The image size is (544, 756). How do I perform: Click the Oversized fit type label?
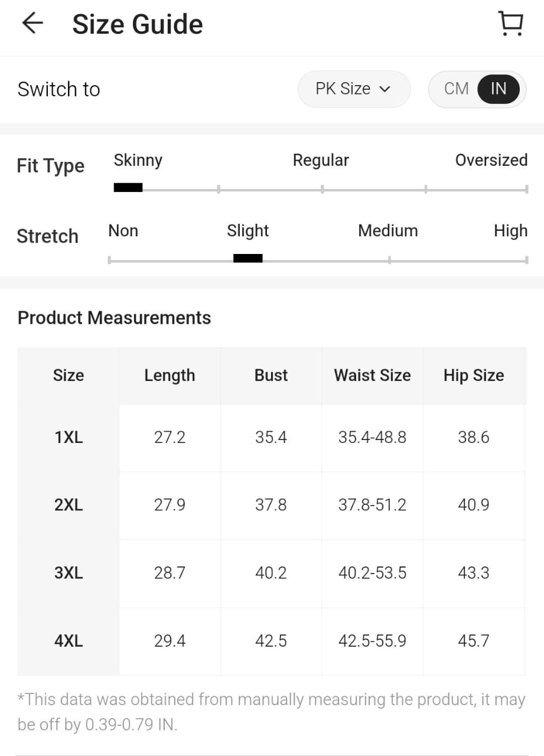tap(491, 160)
